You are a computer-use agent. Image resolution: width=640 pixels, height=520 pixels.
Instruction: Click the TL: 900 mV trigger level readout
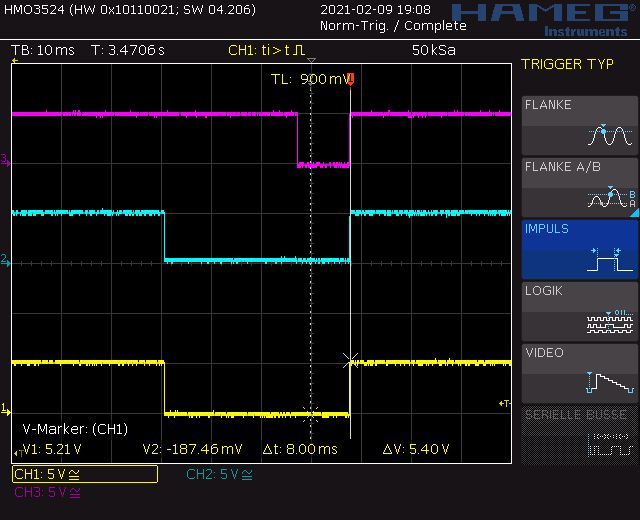tap(311, 79)
